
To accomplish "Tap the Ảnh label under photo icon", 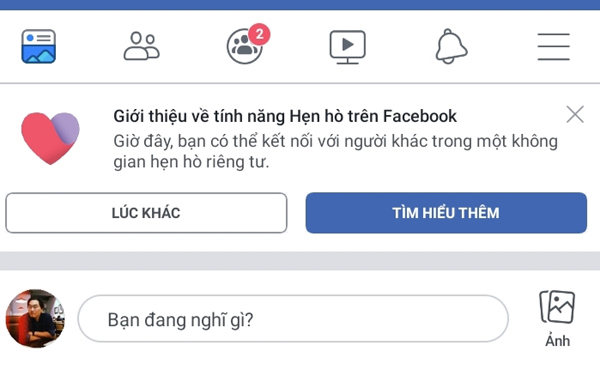I will [x=558, y=341].
